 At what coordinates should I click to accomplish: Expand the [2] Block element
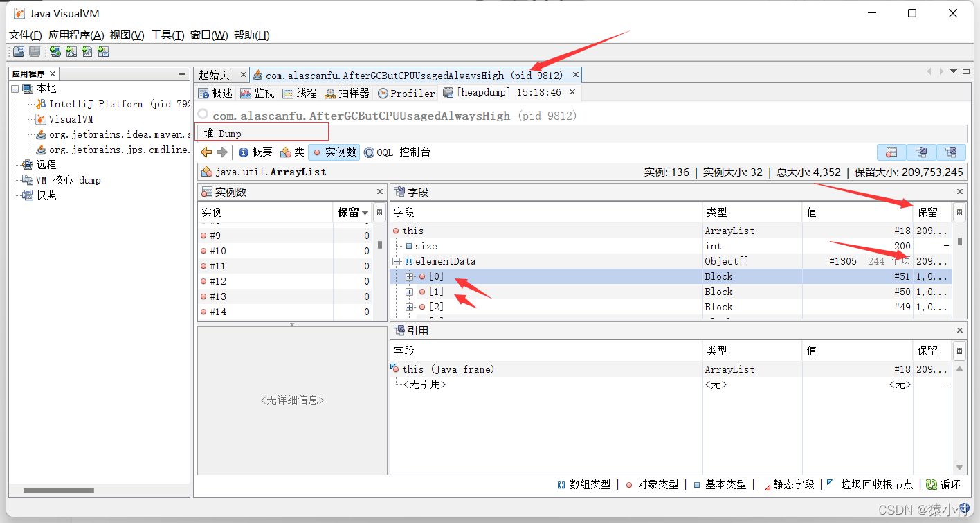point(410,307)
